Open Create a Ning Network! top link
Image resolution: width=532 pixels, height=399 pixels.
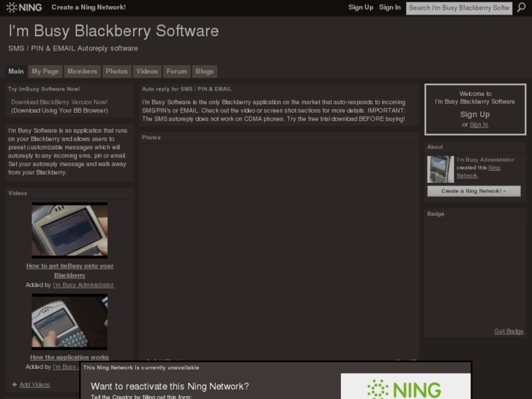click(x=89, y=7)
